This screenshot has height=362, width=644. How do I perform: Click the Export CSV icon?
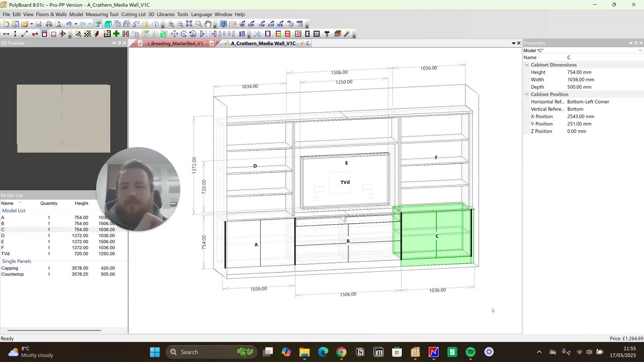[262, 24]
